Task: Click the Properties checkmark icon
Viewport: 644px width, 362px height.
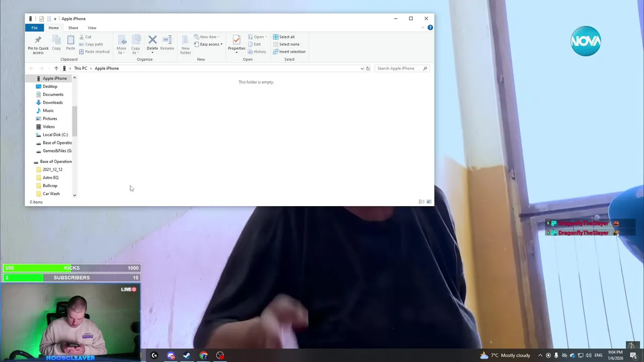Action: pos(236,40)
